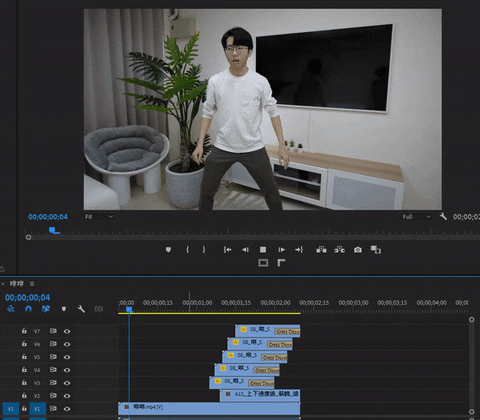Hide track V7 with the eye

pos(67,331)
